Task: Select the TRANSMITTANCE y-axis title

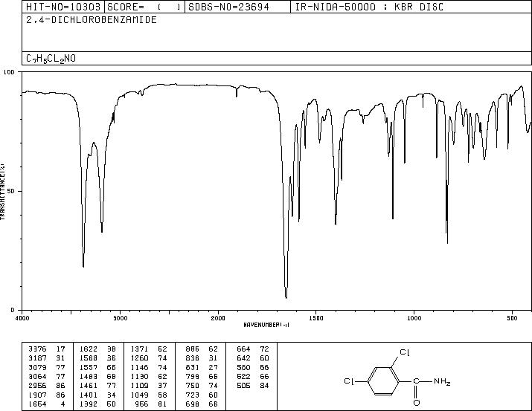Action: click(x=2, y=192)
